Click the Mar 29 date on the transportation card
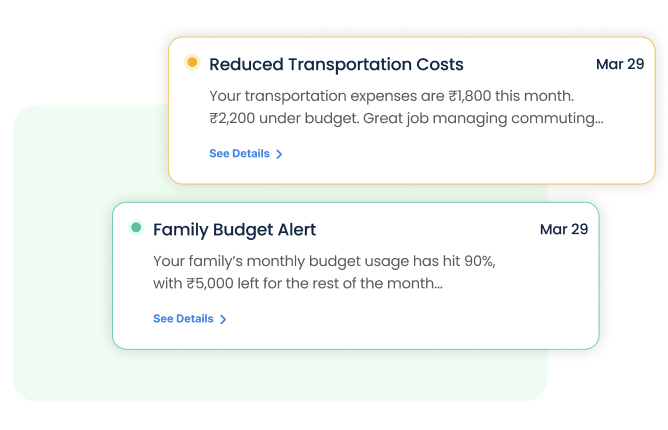668x430 pixels. [619, 64]
